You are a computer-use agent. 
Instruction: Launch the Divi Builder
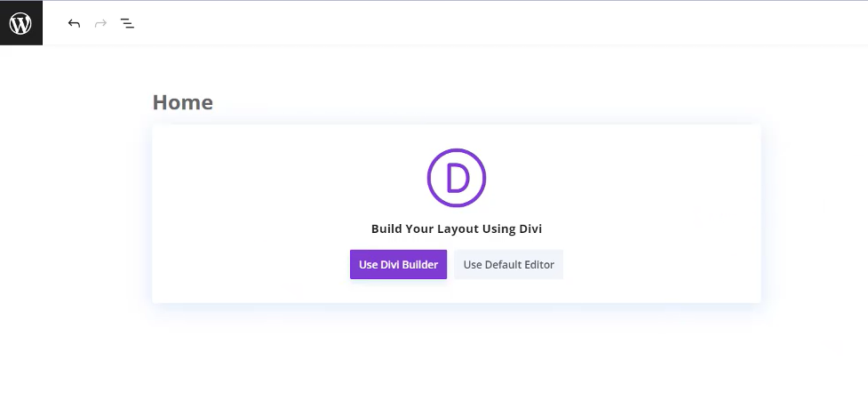pyautogui.click(x=398, y=264)
